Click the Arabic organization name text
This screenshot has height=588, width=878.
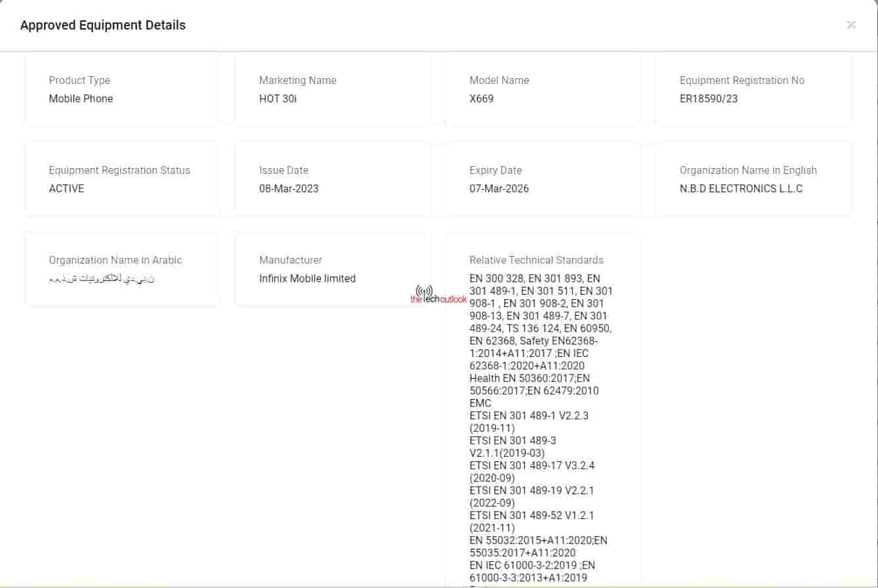(102, 279)
